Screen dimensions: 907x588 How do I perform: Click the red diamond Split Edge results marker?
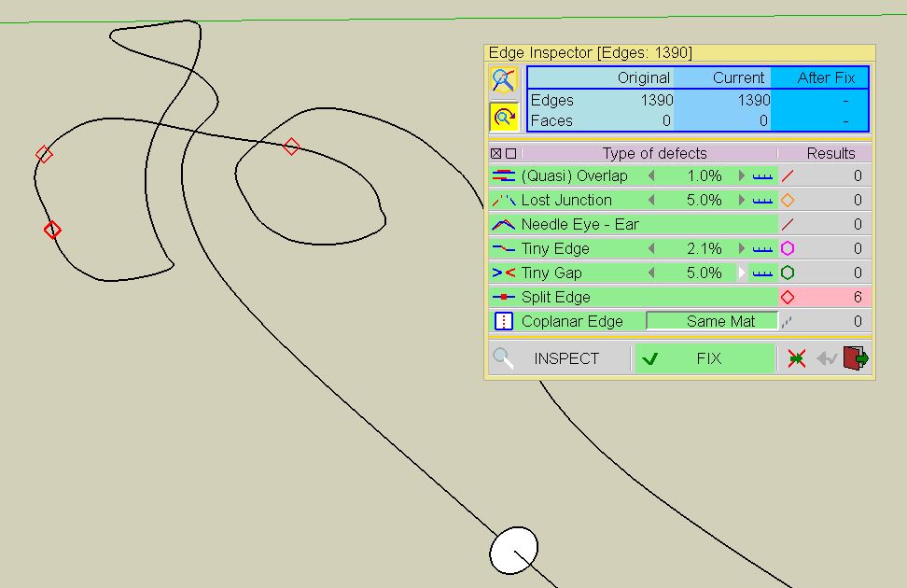(788, 297)
